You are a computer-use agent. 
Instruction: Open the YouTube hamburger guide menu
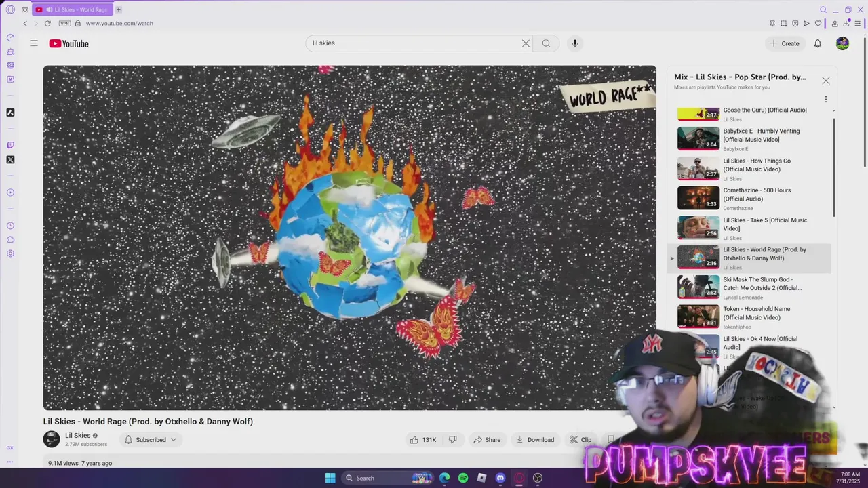tap(34, 43)
